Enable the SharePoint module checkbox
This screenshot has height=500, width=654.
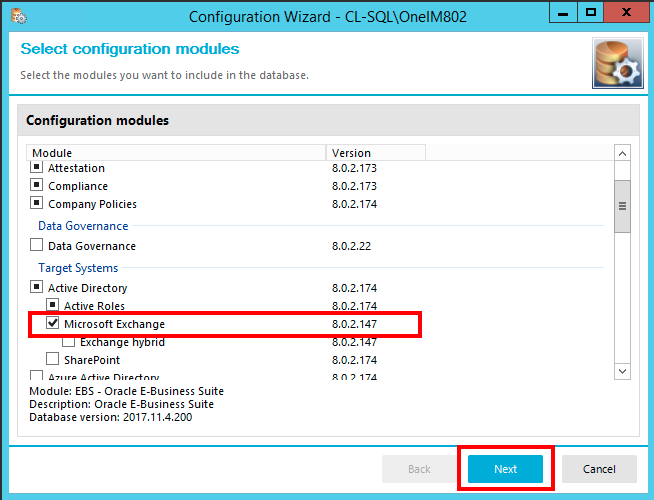coord(53,359)
